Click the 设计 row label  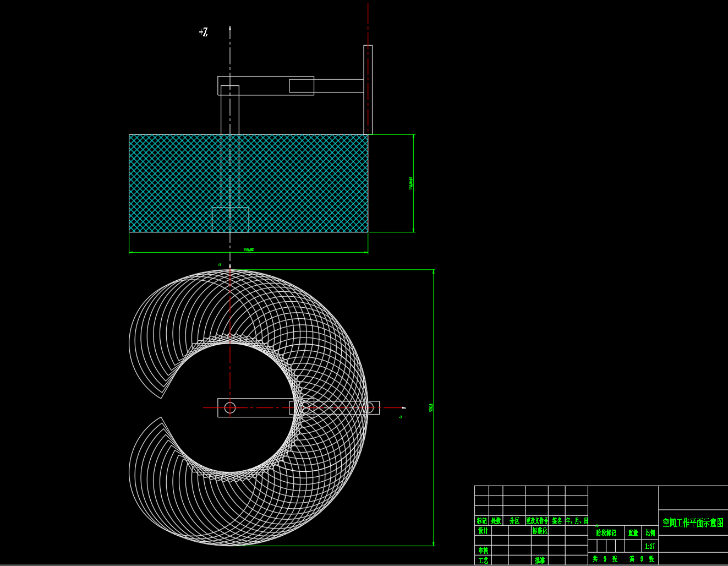click(483, 531)
